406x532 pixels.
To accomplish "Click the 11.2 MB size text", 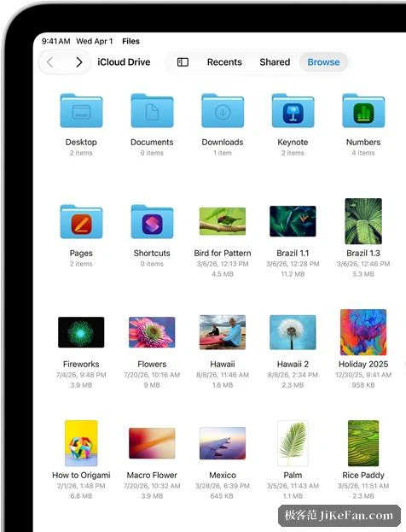I will (x=293, y=274).
